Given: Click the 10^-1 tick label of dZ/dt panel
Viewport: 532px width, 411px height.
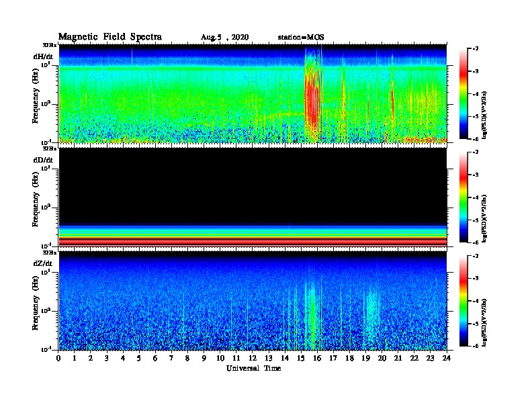Looking at the screenshot, I should [46, 349].
